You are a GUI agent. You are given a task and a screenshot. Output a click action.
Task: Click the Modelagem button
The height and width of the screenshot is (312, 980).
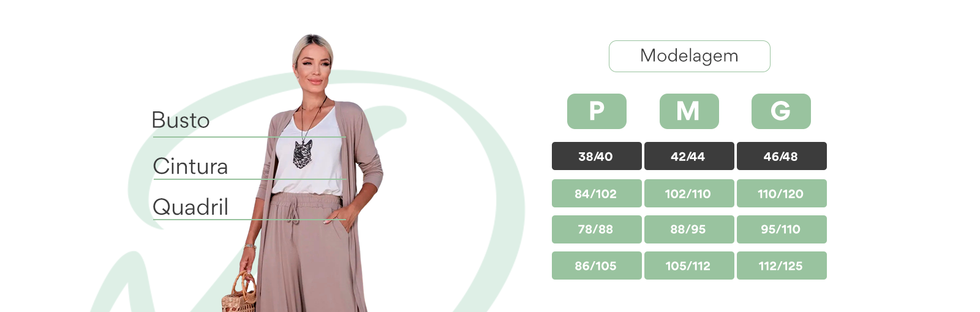[x=689, y=56]
